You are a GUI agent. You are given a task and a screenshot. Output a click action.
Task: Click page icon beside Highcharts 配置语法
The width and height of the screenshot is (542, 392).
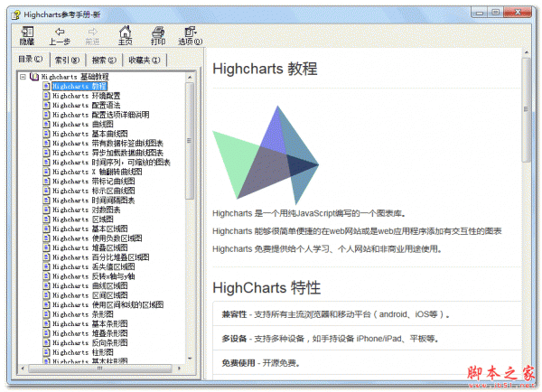pos(46,105)
